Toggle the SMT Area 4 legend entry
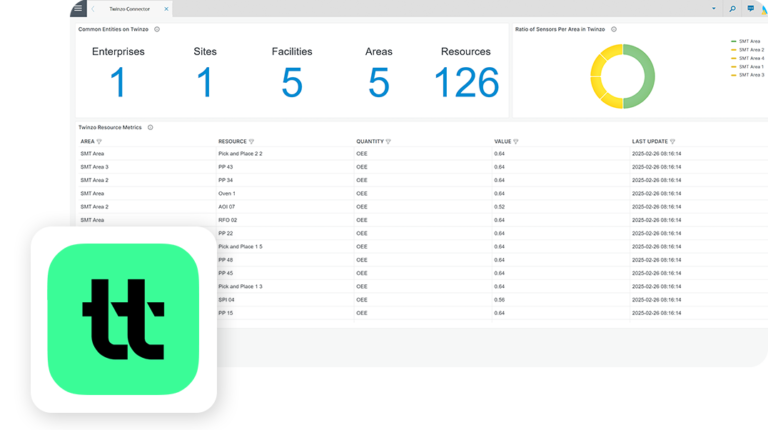This screenshot has height=430, width=768. (x=747, y=58)
